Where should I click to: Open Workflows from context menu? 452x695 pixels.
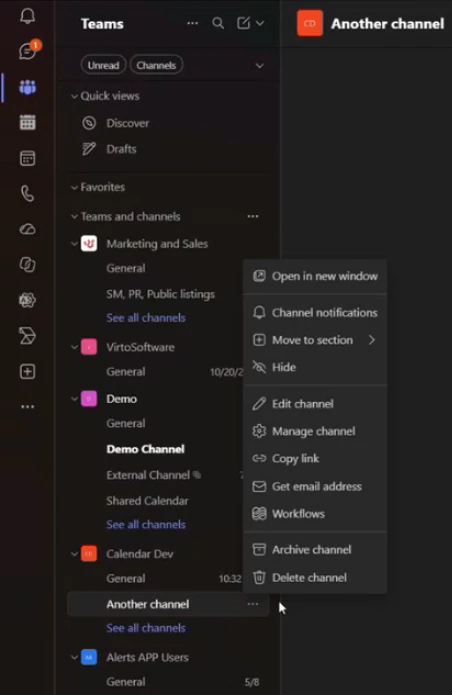pyautogui.click(x=315, y=514)
